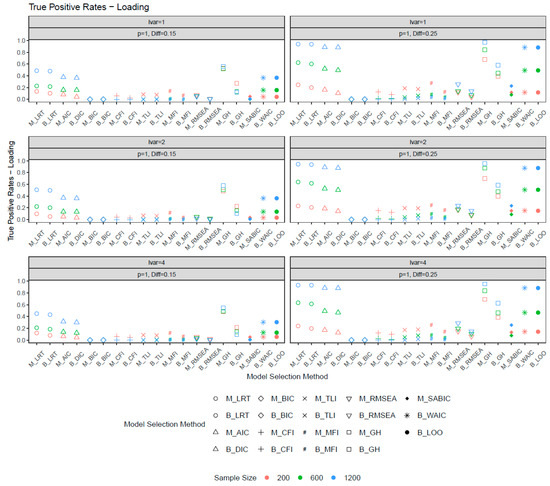This screenshot has height=486, width=550.
Task: Select the blue 1200 sample size swatch
Action: pos(334,478)
